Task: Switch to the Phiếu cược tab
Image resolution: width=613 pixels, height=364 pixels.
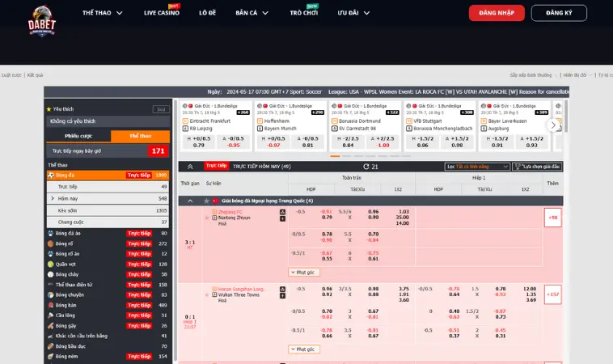Action: [x=78, y=136]
